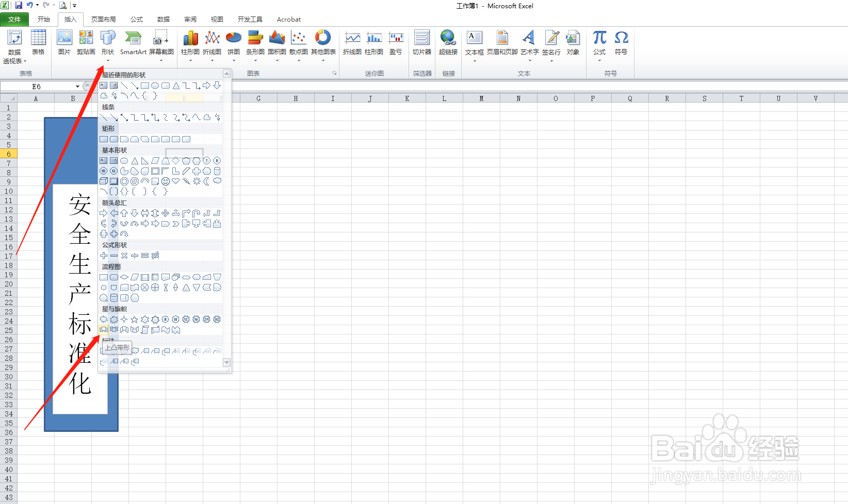Pick the flowchart magnetic disk cylinder shape
Image resolution: width=848 pixels, height=504 pixels.
[x=114, y=298]
